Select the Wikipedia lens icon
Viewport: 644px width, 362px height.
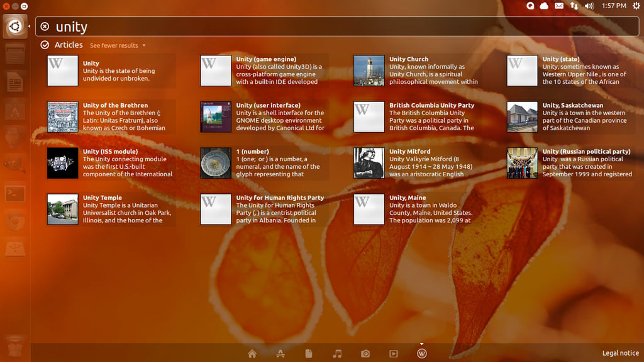[422, 353]
